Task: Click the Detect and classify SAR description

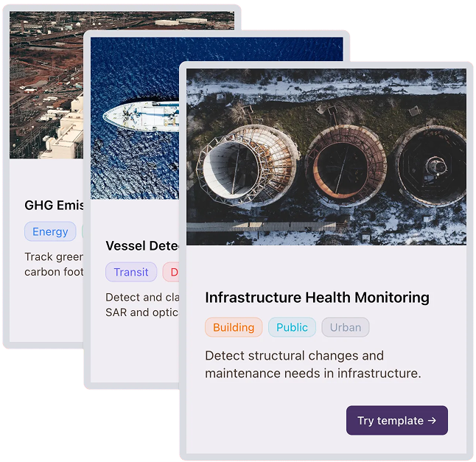Action: coord(142,305)
